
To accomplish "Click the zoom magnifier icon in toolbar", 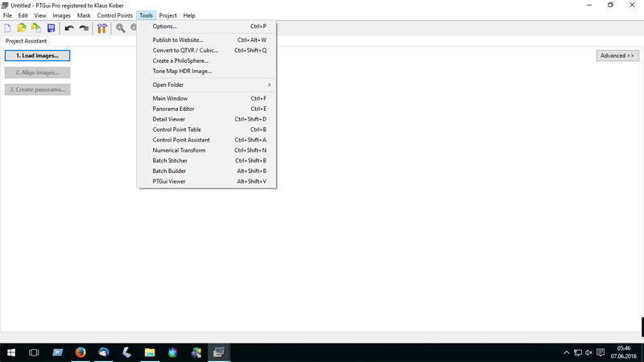I will (120, 28).
